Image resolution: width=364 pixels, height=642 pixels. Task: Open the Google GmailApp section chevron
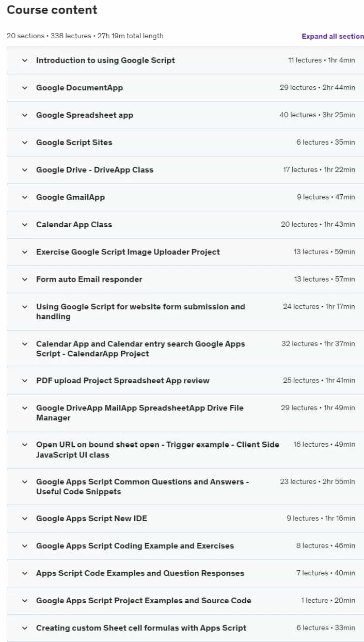pos(24,197)
